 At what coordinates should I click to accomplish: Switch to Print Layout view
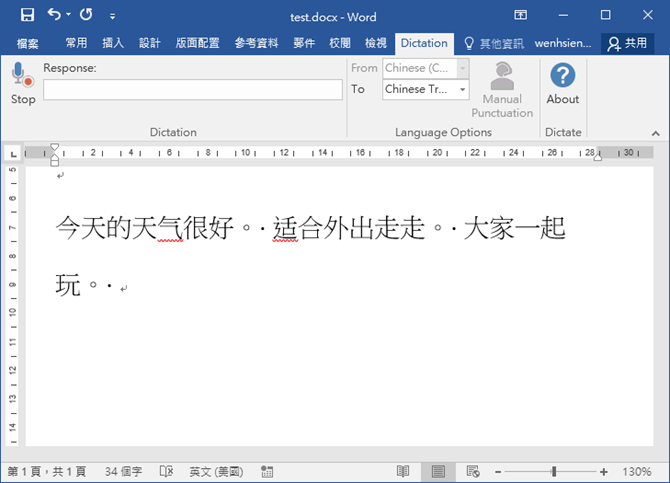(438, 472)
